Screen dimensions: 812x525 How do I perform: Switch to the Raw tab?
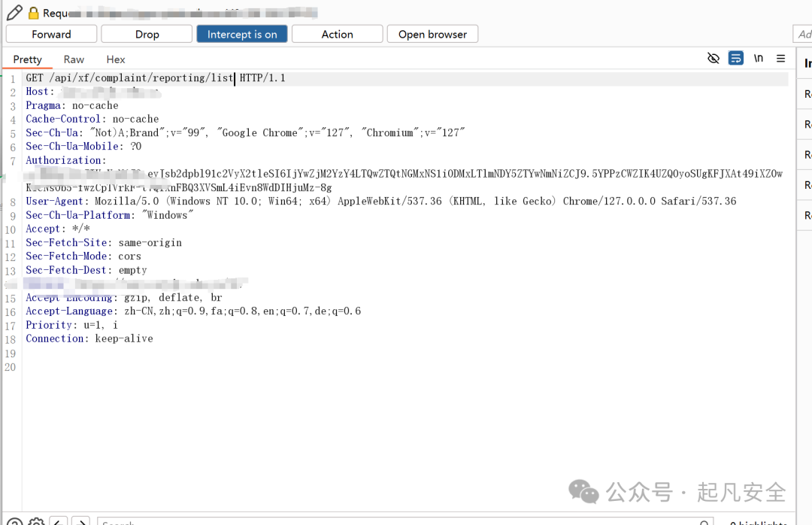click(x=74, y=59)
